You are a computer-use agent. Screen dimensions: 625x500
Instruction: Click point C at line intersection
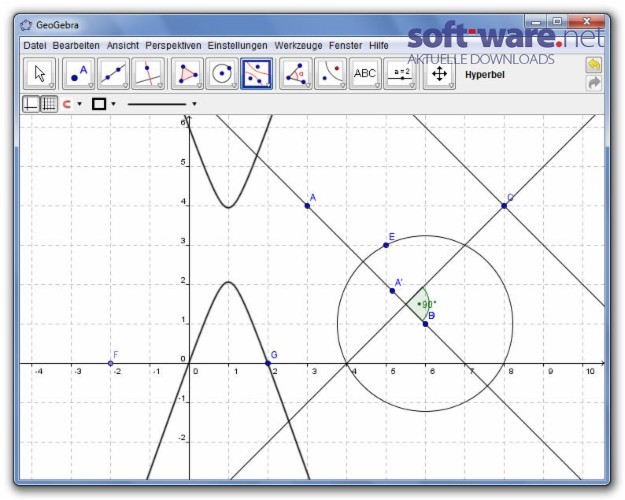pyautogui.click(x=504, y=206)
